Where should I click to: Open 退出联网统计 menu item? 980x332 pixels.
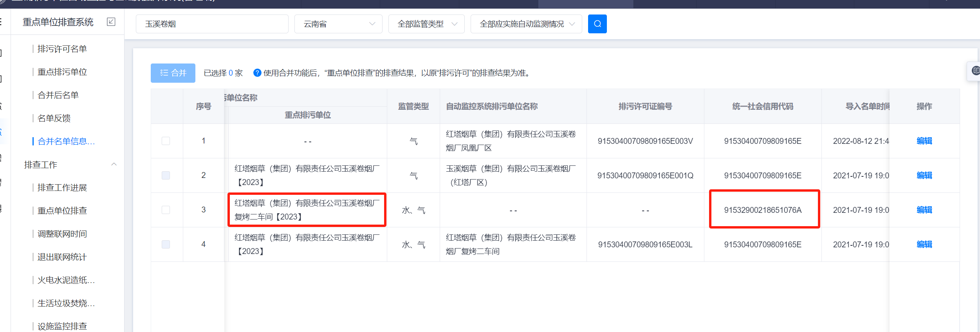62,257
